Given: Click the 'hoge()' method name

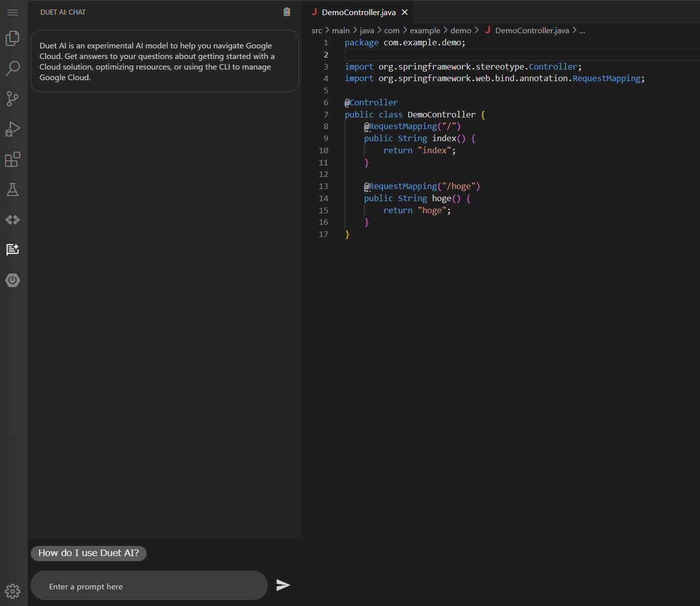Looking at the screenshot, I should tap(447, 199).
